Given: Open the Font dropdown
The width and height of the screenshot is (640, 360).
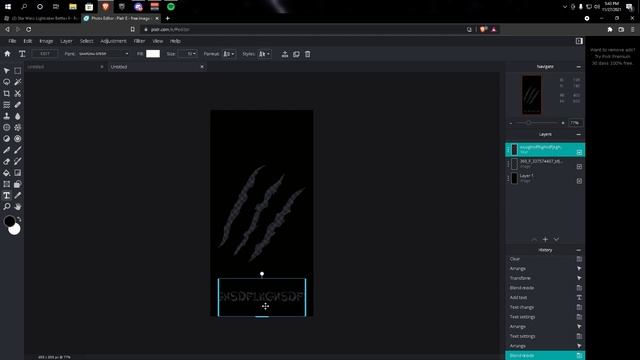Looking at the screenshot, I should point(103,53).
